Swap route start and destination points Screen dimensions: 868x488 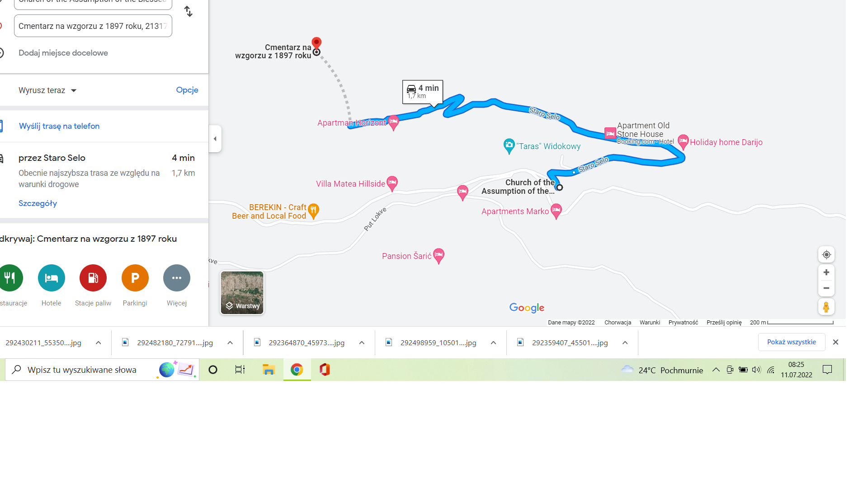[x=188, y=11]
